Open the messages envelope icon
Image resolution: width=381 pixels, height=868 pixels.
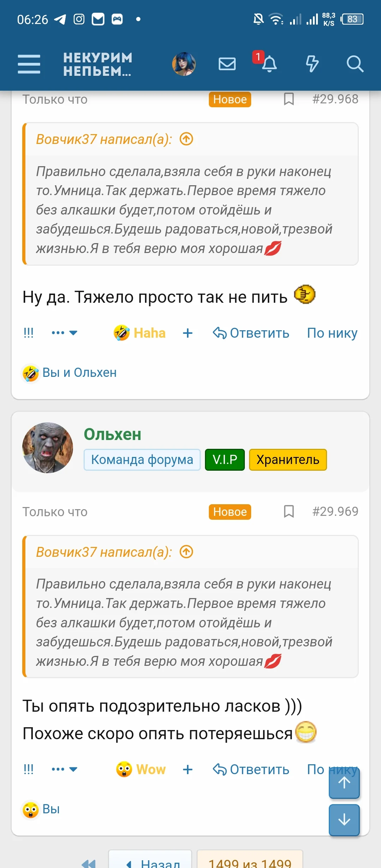[x=227, y=64]
